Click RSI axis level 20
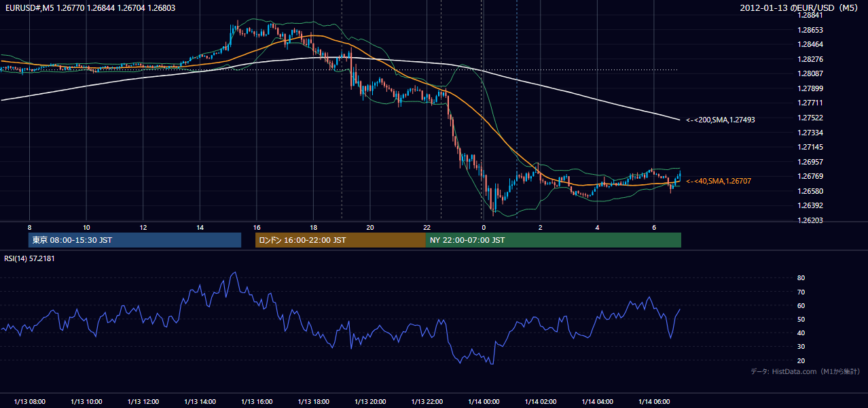Viewport: 868px width, 408px height. pyautogui.click(x=801, y=360)
